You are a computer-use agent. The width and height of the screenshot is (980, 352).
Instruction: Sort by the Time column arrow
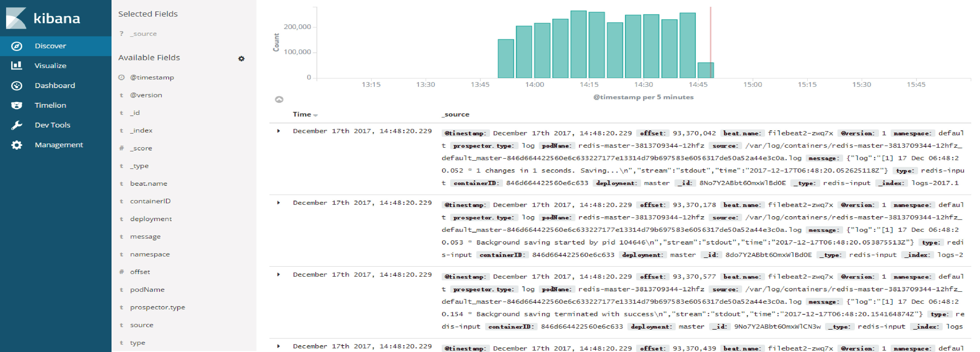click(x=315, y=115)
